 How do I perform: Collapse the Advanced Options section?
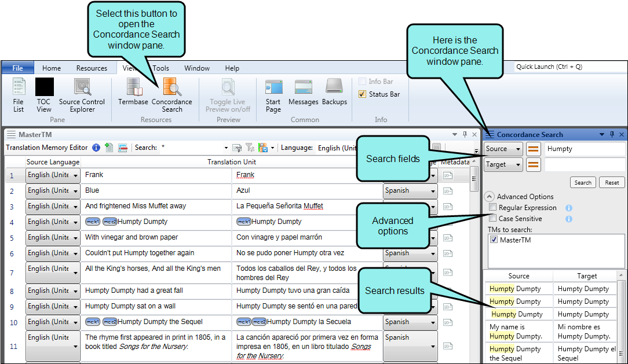(490, 197)
